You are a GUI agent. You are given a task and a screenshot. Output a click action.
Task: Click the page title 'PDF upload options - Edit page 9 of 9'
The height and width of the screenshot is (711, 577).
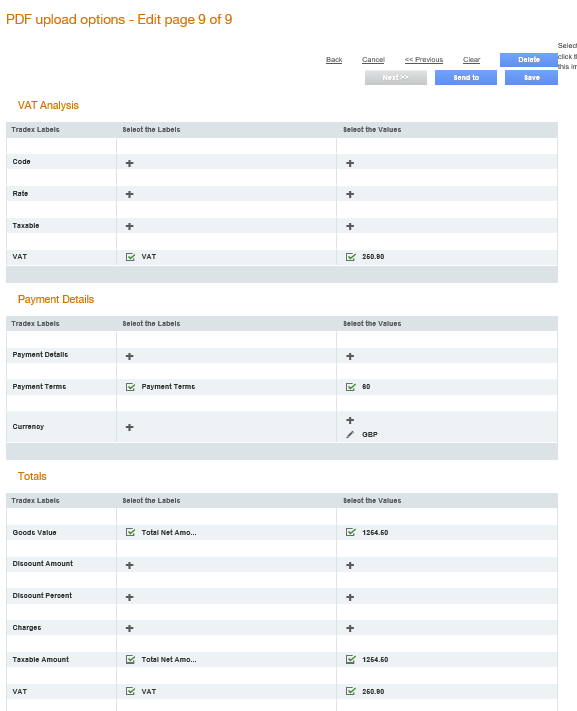pos(119,19)
